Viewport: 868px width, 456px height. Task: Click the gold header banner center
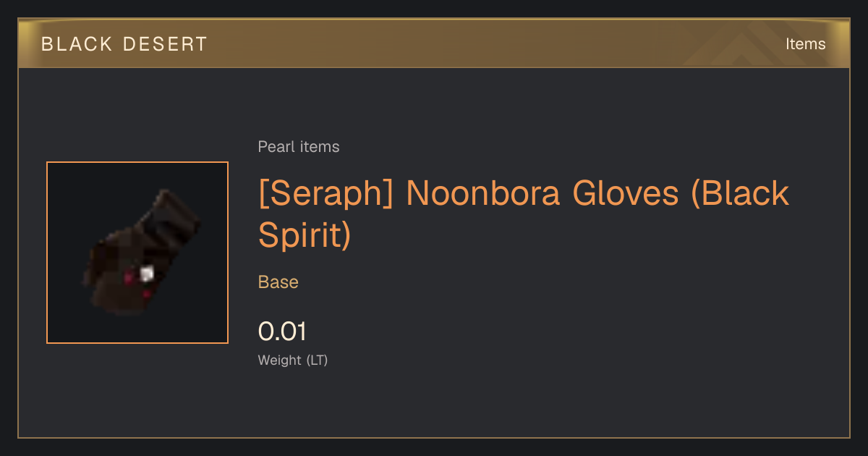tap(434, 43)
